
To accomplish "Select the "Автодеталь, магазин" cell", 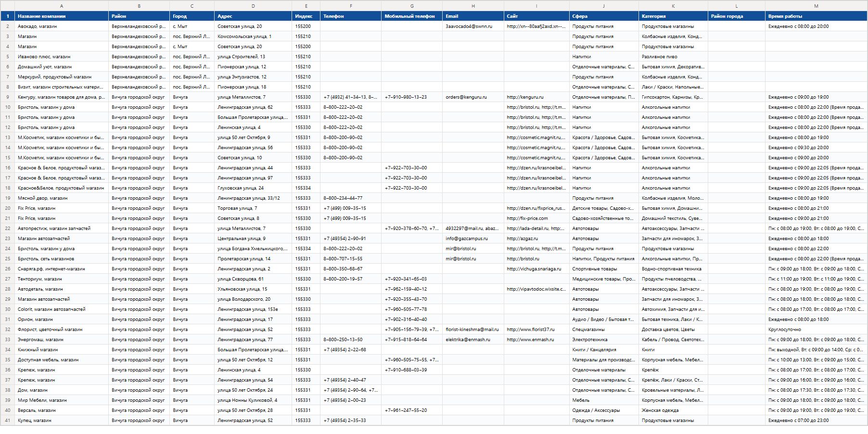I will [62, 289].
